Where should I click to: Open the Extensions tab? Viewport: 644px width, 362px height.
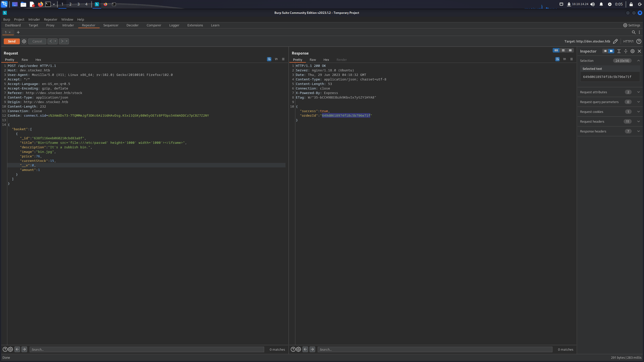[x=195, y=25]
